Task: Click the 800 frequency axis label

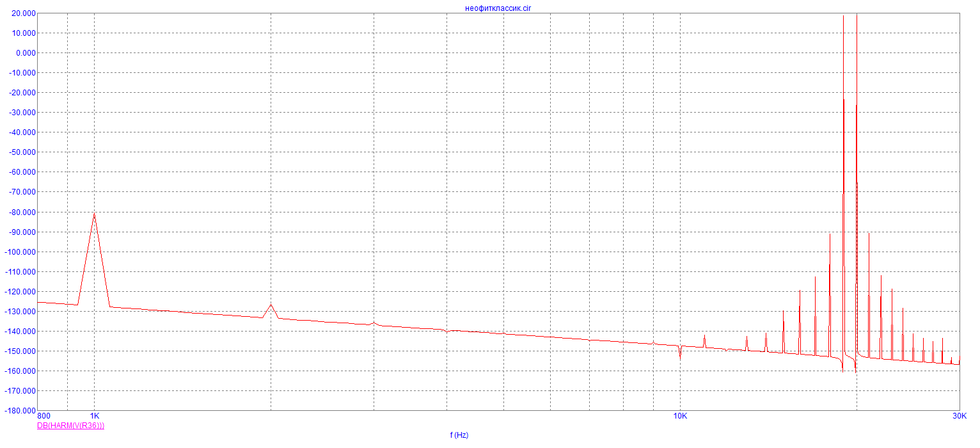Action: [44, 416]
